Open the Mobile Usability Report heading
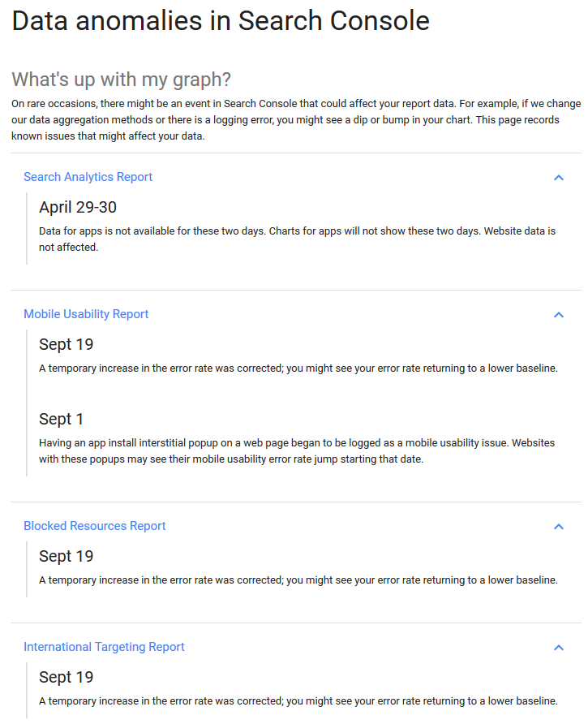This screenshot has height=724, width=588. (86, 314)
